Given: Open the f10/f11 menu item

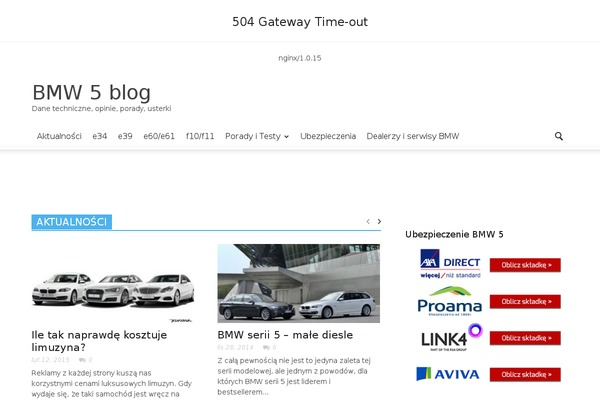Looking at the screenshot, I should [200, 136].
